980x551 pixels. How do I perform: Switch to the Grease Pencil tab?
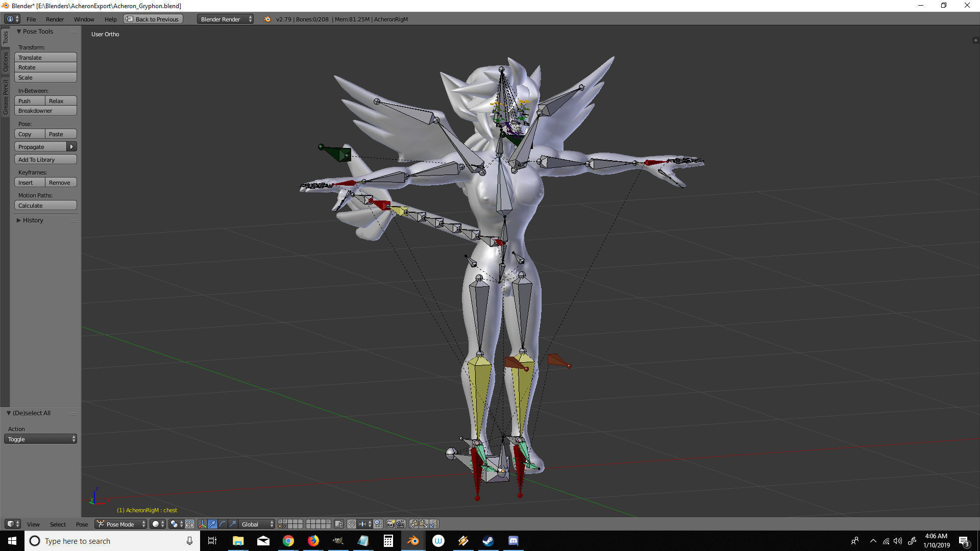click(x=6, y=97)
